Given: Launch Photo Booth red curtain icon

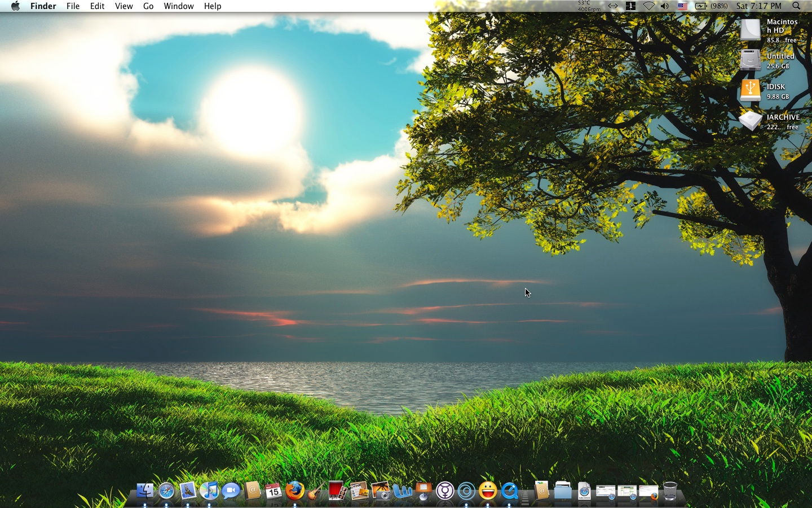Looking at the screenshot, I should click(338, 491).
